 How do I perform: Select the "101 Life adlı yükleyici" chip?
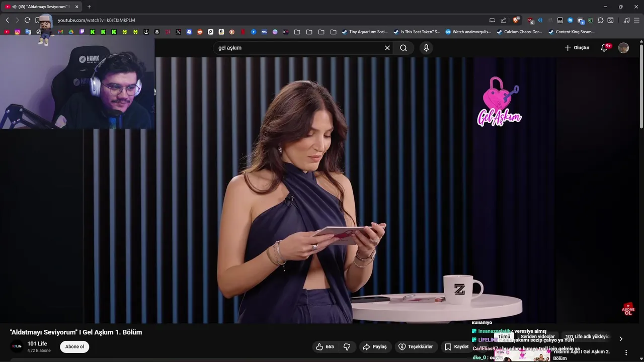[x=587, y=336]
